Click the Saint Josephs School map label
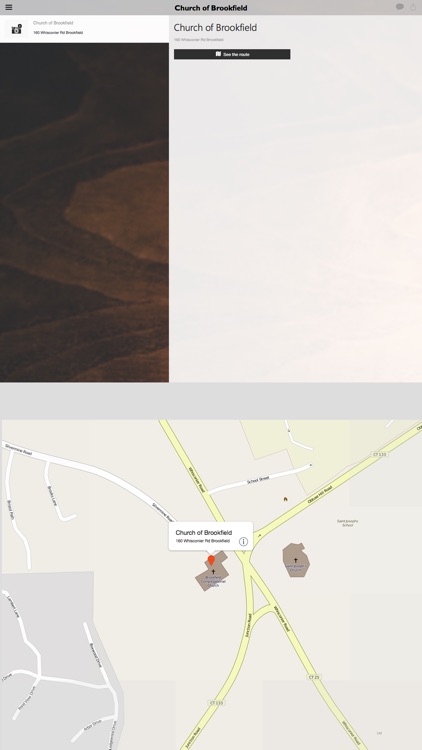The width and height of the screenshot is (422, 750). (348, 523)
